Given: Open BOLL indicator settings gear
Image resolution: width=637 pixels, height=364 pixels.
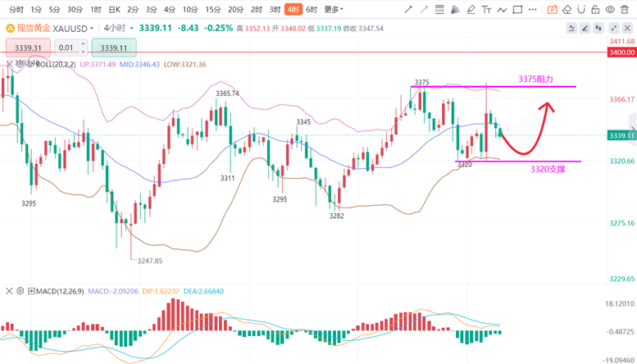Looking at the screenshot, I should pyautogui.click(x=20, y=64).
